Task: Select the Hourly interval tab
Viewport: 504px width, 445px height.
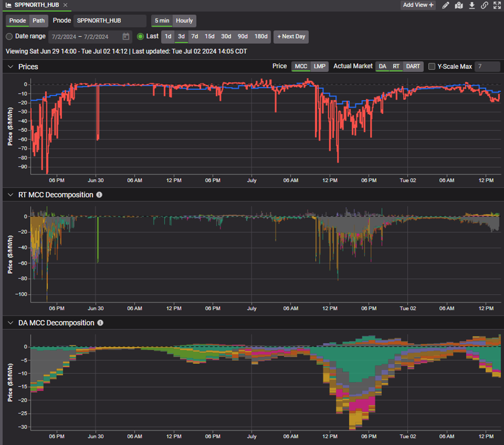Action: (x=184, y=21)
